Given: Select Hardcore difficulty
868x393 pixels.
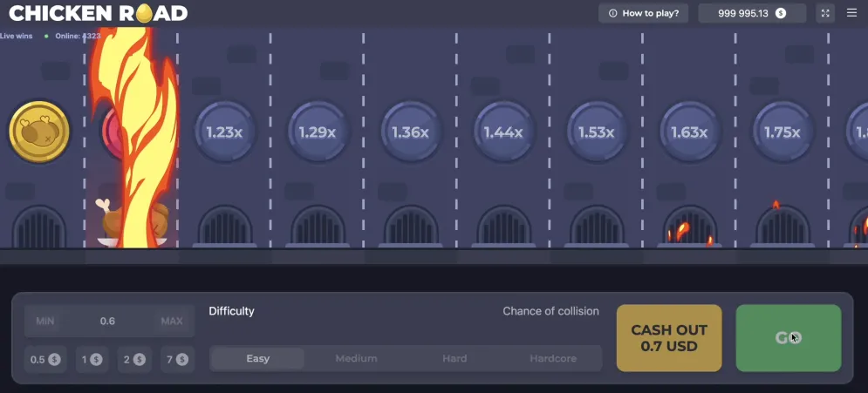Looking at the screenshot, I should pyautogui.click(x=553, y=359).
